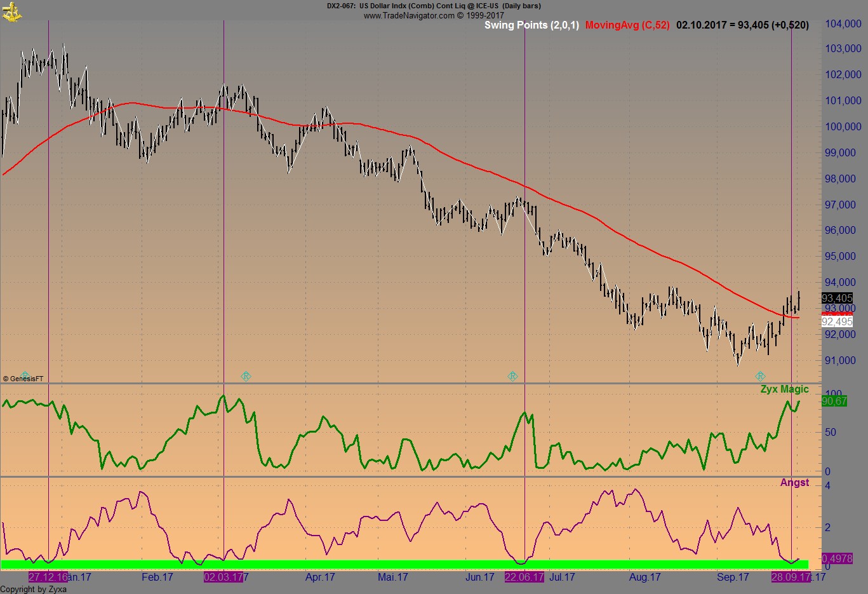The width and height of the screenshot is (868, 594).
Task: Toggle the red MovingAvg (C,52) overlay
Action: tap(627, 25)
